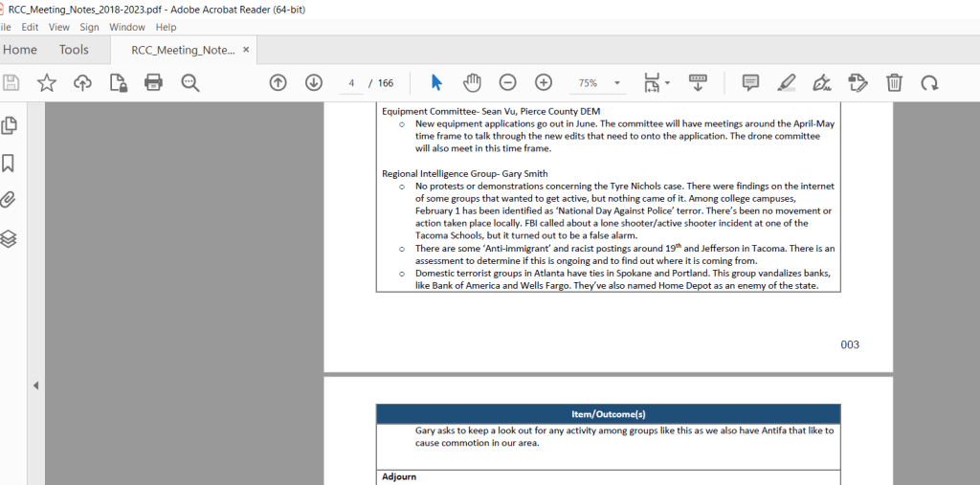Click the page number input field
Screen dimensions: 980x485
pos(351,83)
